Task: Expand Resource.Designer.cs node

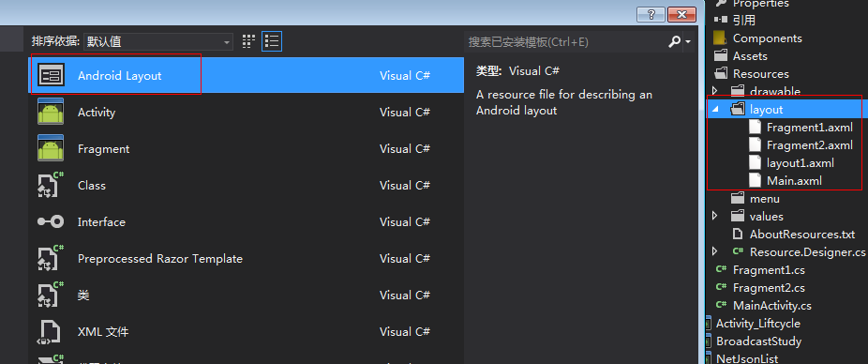Action: click(x=714, y=251)
